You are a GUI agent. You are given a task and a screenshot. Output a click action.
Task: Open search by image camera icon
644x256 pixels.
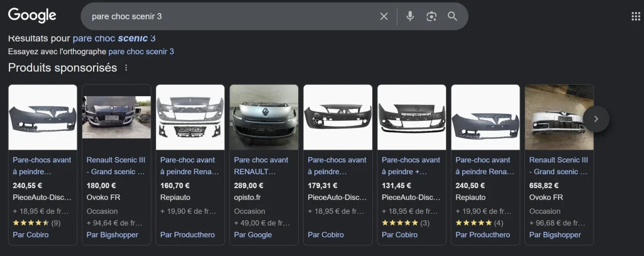431,16
